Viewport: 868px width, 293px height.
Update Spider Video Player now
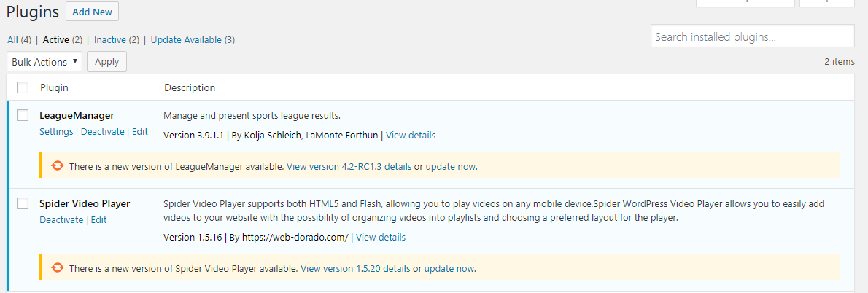[449, 268]
